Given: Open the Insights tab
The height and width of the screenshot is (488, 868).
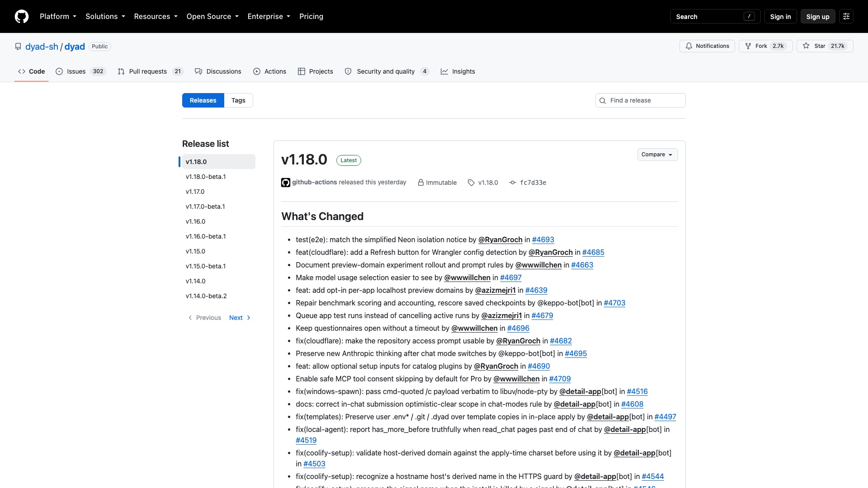Looking at the screenshot, I should [458, 71].
